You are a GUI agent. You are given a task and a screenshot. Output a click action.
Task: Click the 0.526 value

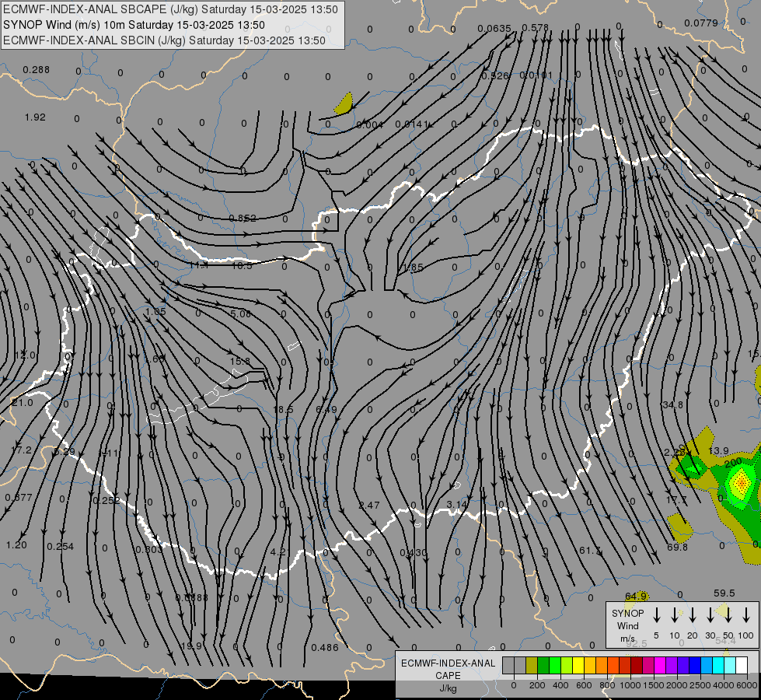coord(495,75)
